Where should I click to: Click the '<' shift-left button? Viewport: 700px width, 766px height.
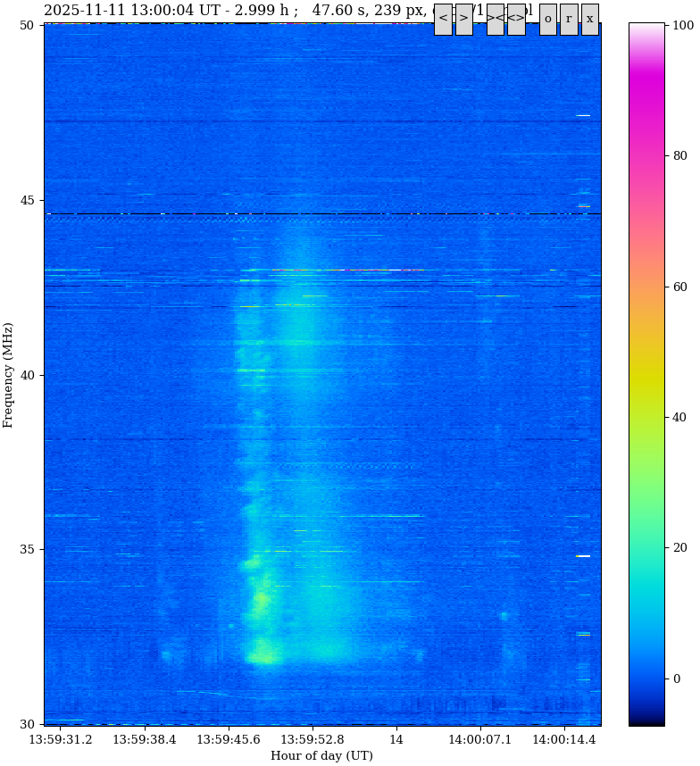443,19
